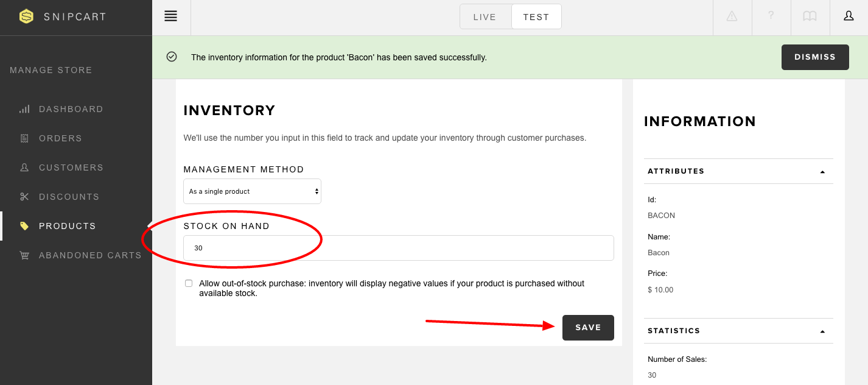
Task: Enable Allow out-of-stock purchase checkbox
Action: 189,283
